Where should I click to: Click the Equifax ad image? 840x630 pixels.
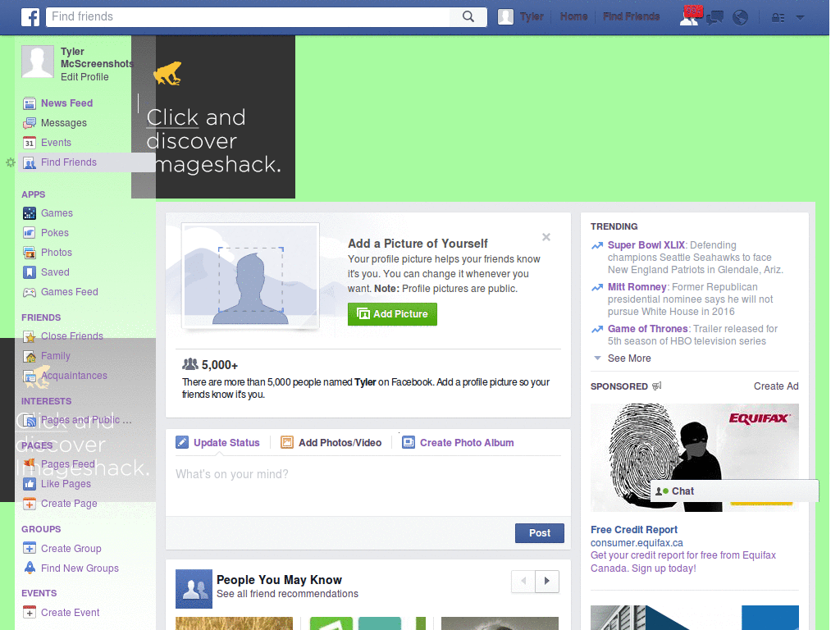click(x=694, y=458)
